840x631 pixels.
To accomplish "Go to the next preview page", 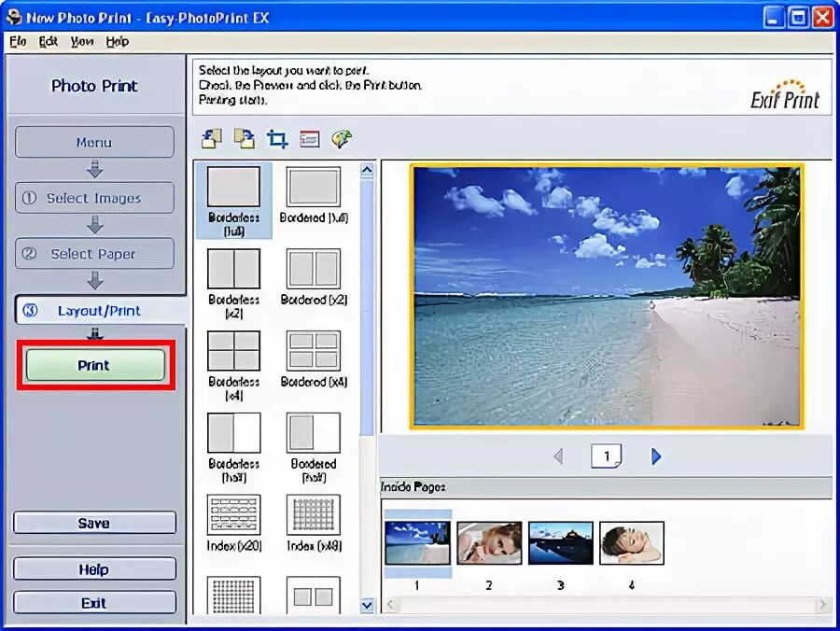I will tap(656, 456).
